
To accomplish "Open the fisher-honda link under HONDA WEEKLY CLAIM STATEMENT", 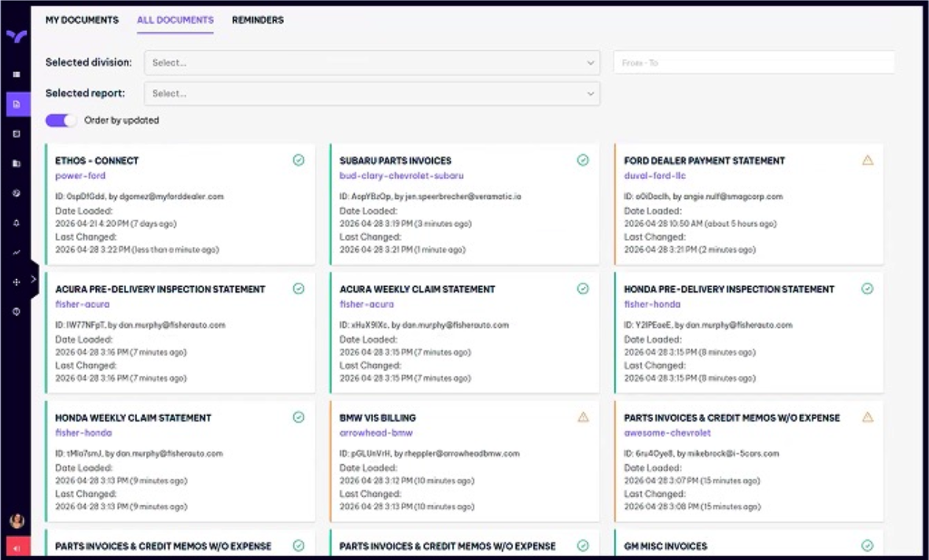I will click(83, 433).
